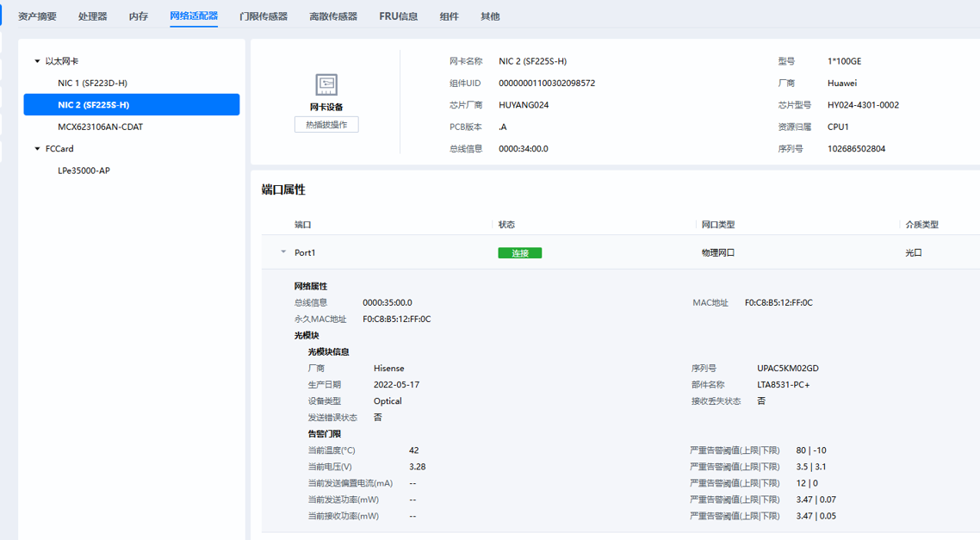Click the chip vendor value HUYANG024
Screen dimensions: 980x540
tap(524, 105)
